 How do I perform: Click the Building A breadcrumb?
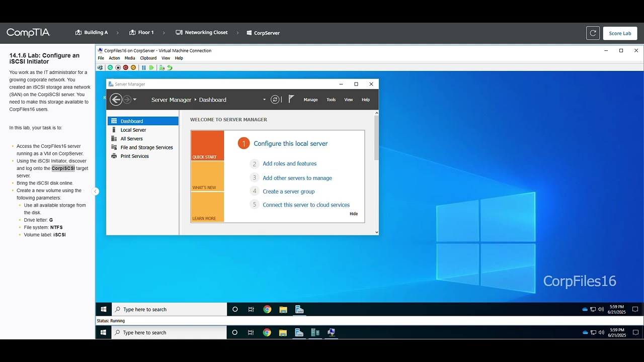pyautogui.click(x=92, y=33)
